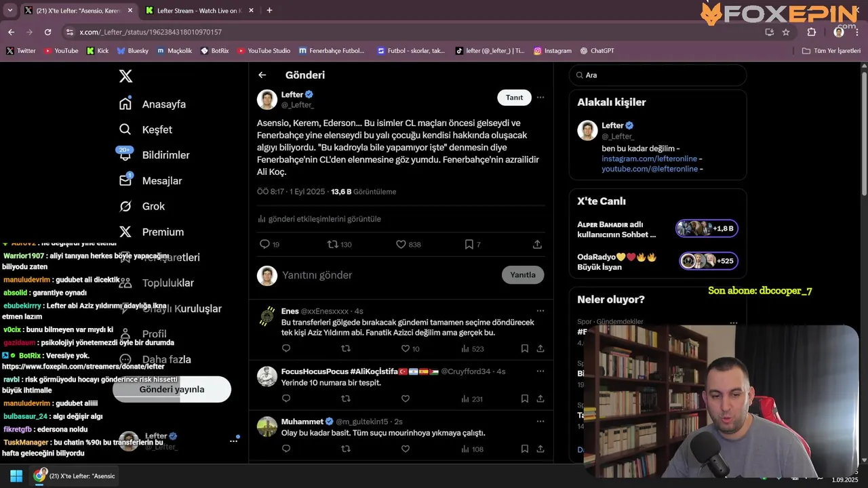The width and height of the screenshot is (868, 488).
Task: Open YouTube Studio bookmark
Action: pyautogui.click(x=263, y=51)
